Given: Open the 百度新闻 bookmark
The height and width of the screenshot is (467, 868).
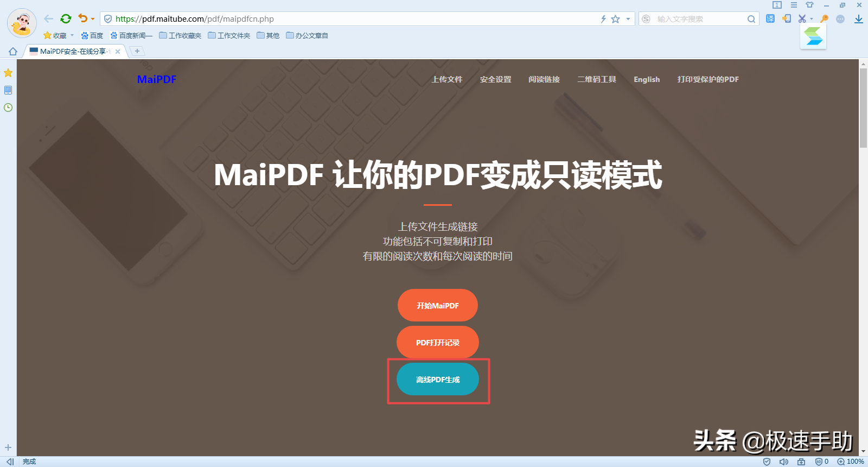Looking at the screenshot, I should (131, 35).
